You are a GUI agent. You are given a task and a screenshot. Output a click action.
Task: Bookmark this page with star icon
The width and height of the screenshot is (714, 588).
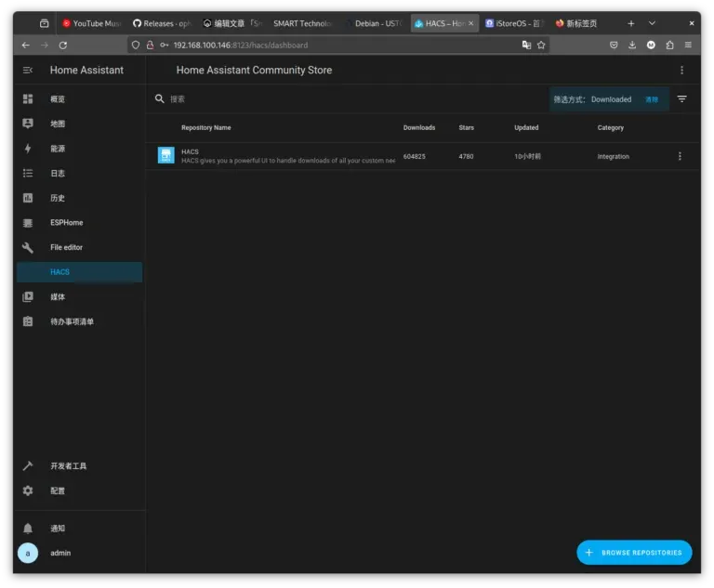[541, 45]
